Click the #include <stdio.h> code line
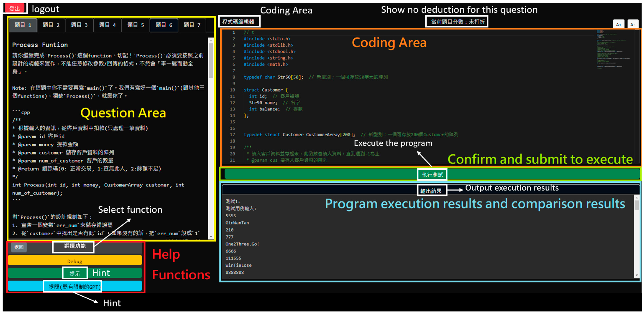 coord(267,39)
